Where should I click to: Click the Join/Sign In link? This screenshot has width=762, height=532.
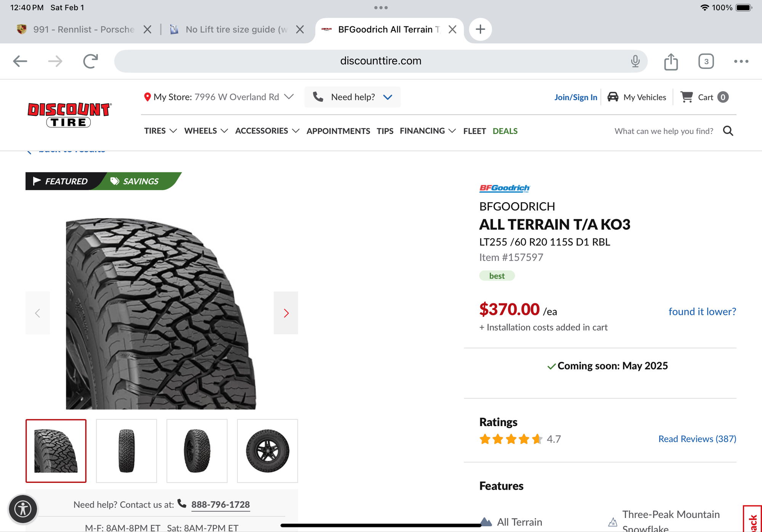coord(575,97)
